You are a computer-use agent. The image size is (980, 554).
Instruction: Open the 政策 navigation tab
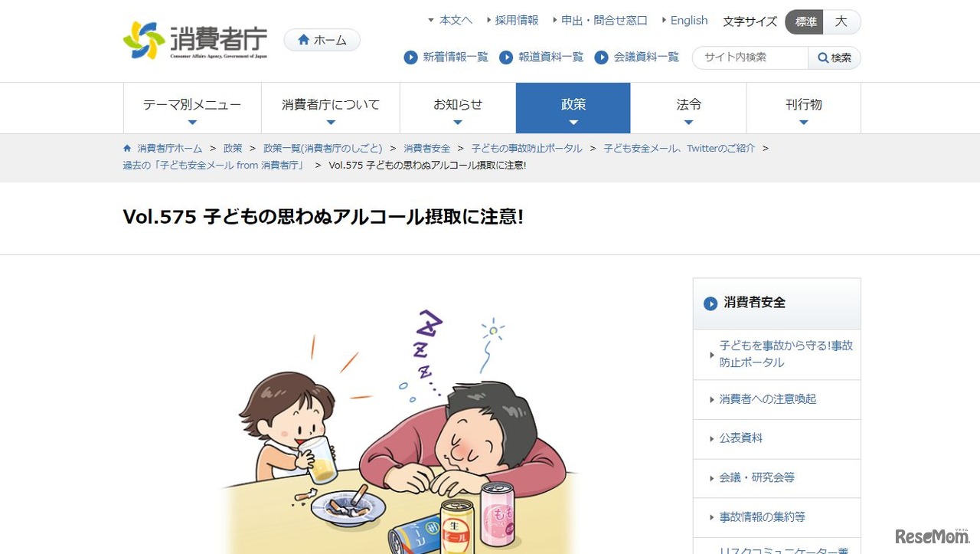(x=573, y=108)
